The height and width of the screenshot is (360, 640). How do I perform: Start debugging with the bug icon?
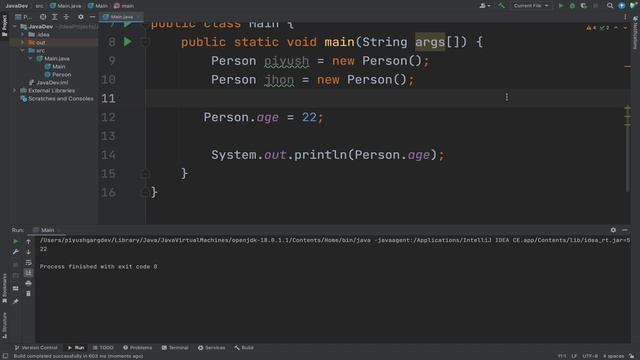coord(572,6)
